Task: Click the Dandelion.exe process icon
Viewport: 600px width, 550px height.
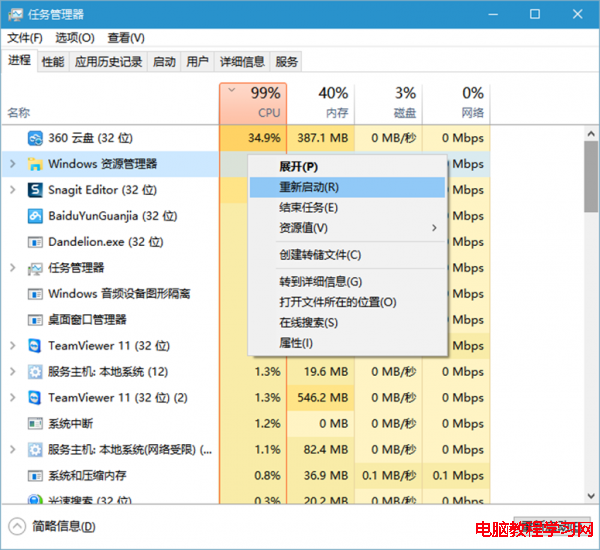Action: [x=35, y=242]
